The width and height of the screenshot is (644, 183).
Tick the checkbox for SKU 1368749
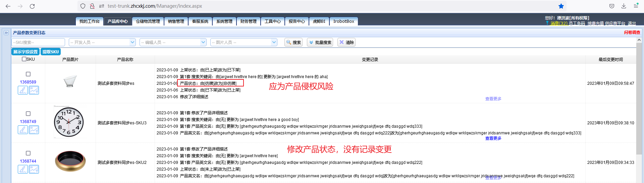point(28,114)
